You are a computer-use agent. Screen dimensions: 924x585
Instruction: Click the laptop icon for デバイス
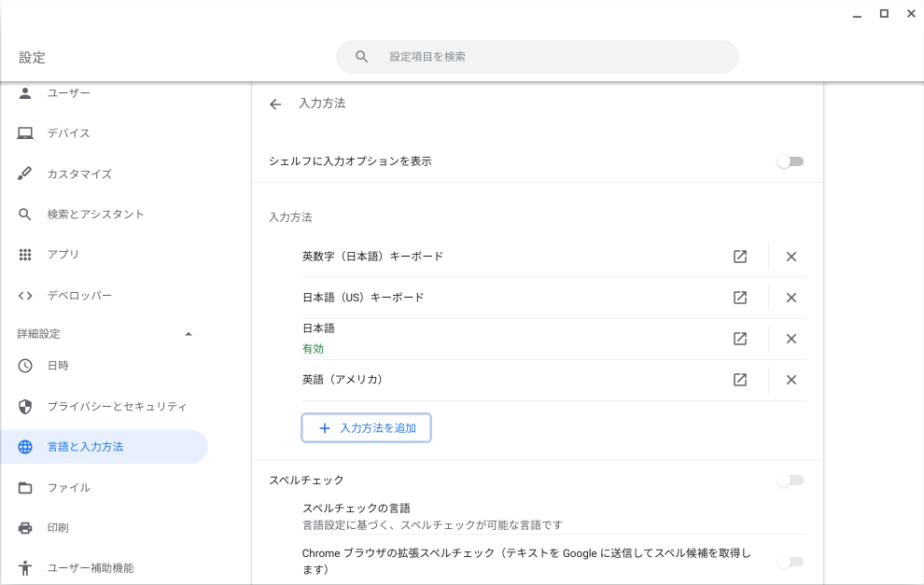[25, 133]
